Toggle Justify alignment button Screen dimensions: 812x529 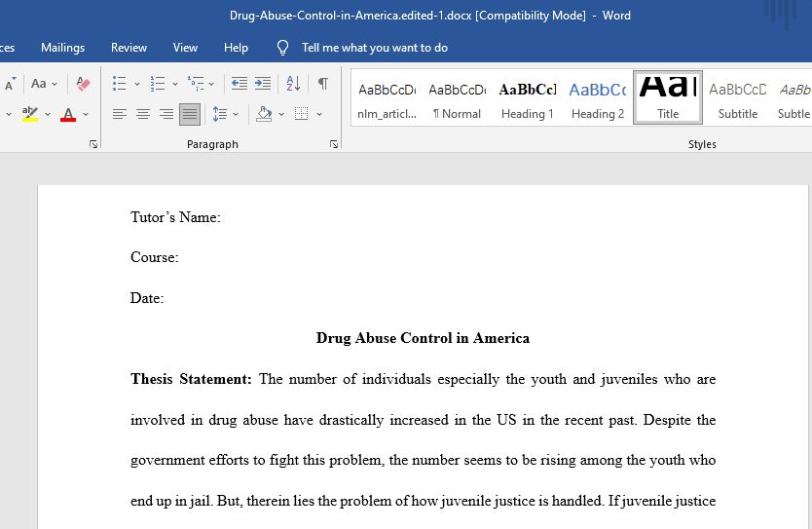point(190,114)
